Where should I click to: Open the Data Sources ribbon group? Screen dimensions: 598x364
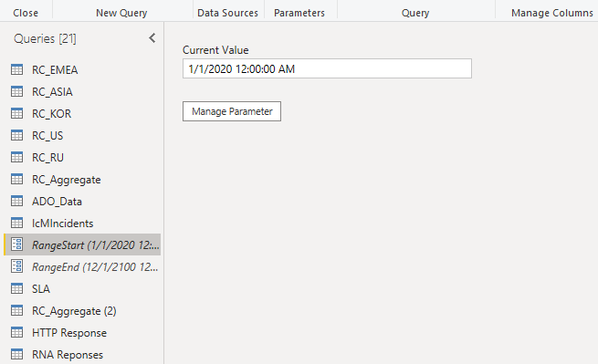tap(227, 13)
